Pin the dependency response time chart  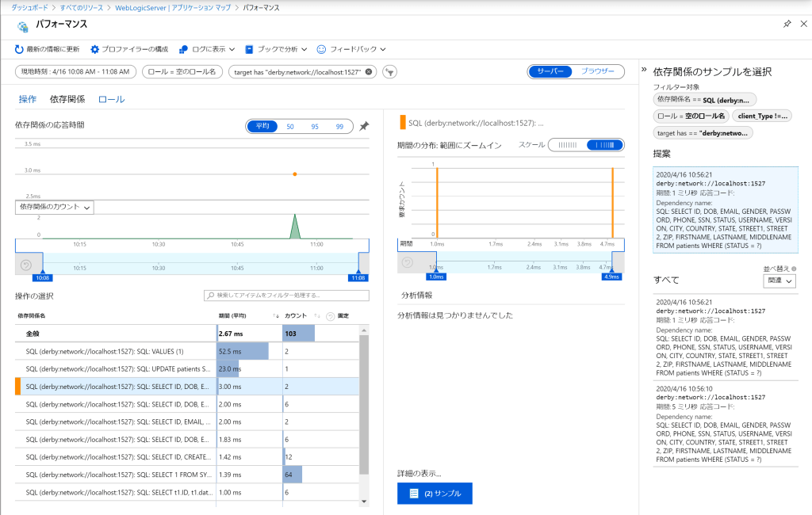tap(364, 126)
